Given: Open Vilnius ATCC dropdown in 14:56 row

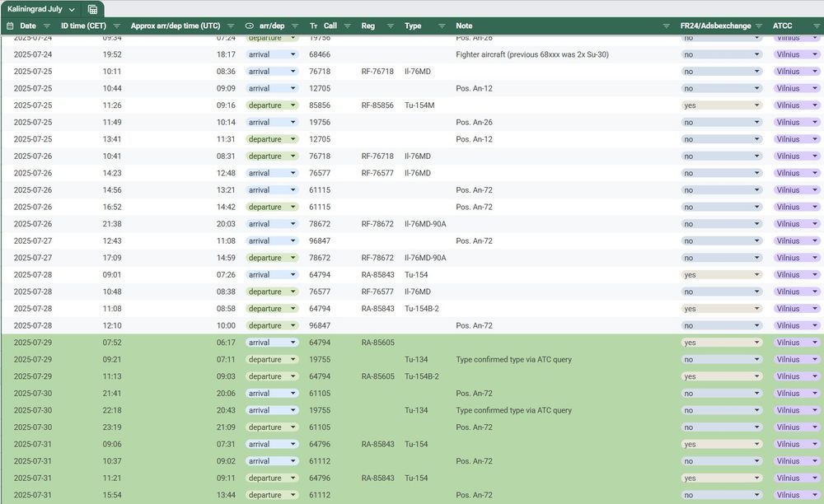Looking at the screenshot, I should click(x=797, y=190).
